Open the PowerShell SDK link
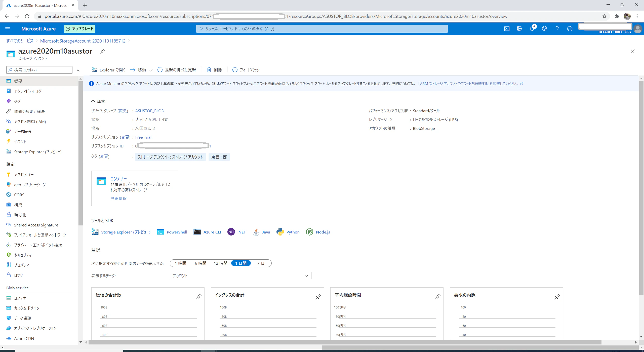The width and height of the screenshot is (644, 352). (172, 232)
